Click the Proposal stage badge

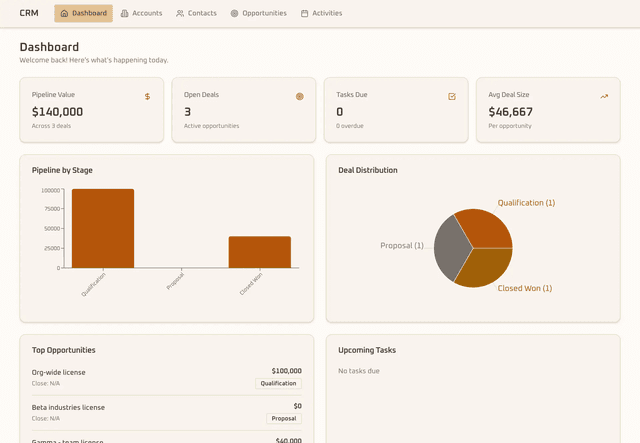click(x=283, y=418)
